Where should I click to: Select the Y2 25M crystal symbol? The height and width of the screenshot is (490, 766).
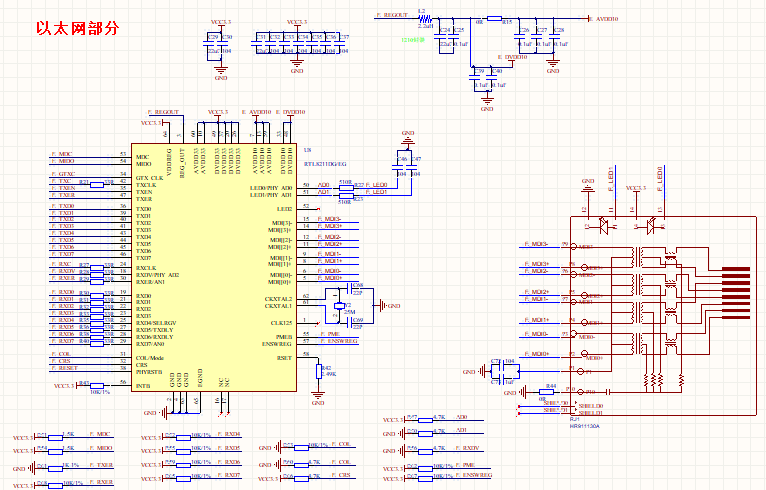[339, 306]
